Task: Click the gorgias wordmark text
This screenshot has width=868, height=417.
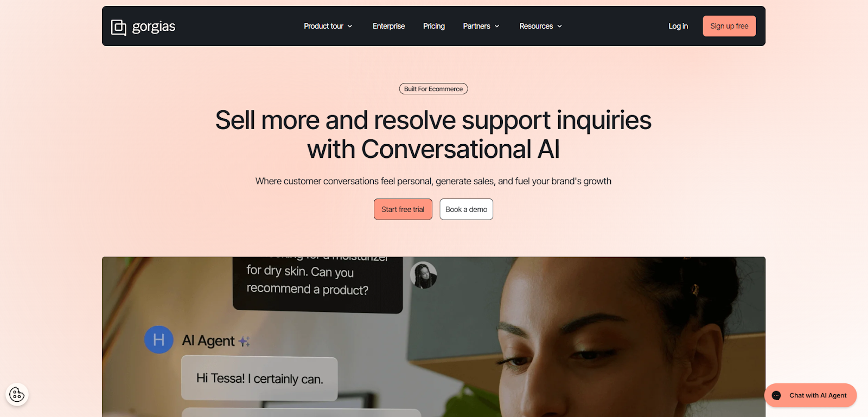Action: click(x=154, y=27)
